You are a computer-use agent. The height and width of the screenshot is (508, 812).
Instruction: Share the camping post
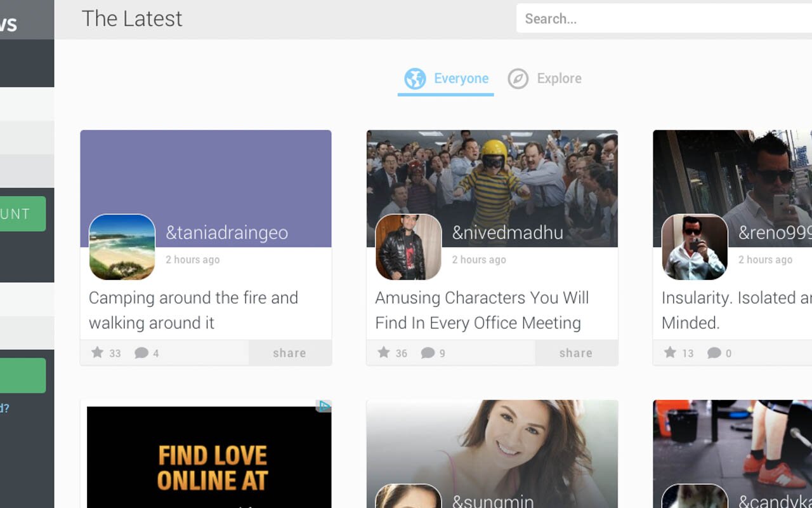pos(290,352)
